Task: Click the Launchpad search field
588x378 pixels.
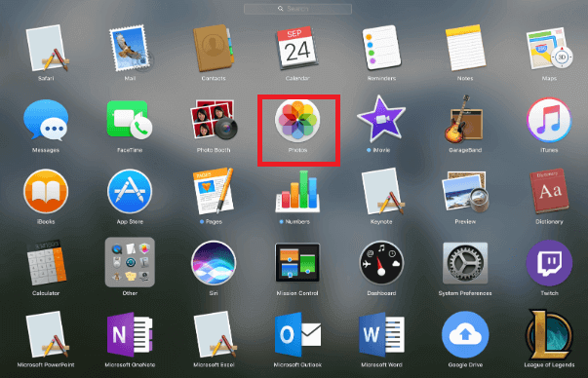Action: (x=297, y=9)
